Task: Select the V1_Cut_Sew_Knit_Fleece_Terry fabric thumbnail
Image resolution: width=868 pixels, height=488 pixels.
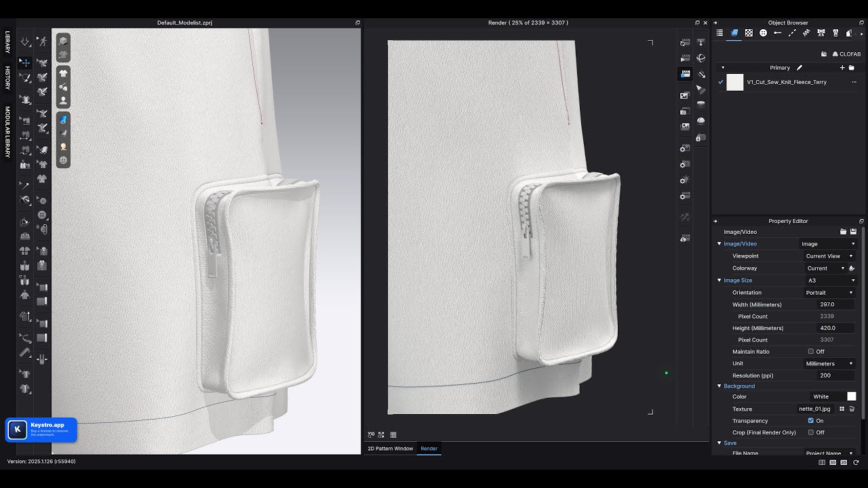Action: coord(735,83)
